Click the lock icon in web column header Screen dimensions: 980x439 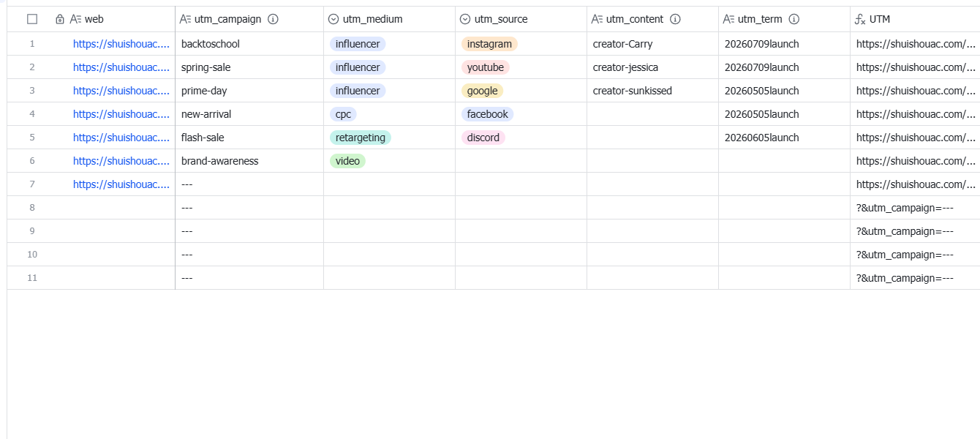click(x=60, y=20)
